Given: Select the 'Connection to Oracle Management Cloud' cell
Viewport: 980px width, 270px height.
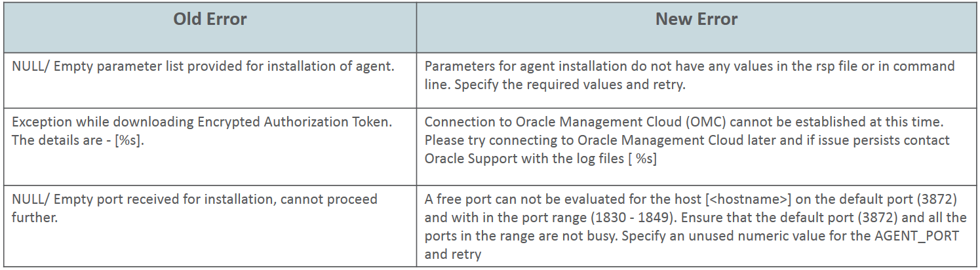Looking at the screenshot, I should coord(687,140).
